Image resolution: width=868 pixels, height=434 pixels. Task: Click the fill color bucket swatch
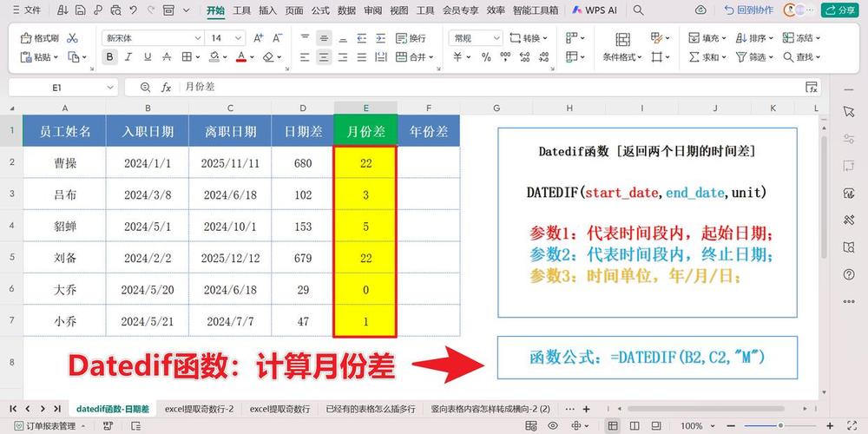[214, 56]
